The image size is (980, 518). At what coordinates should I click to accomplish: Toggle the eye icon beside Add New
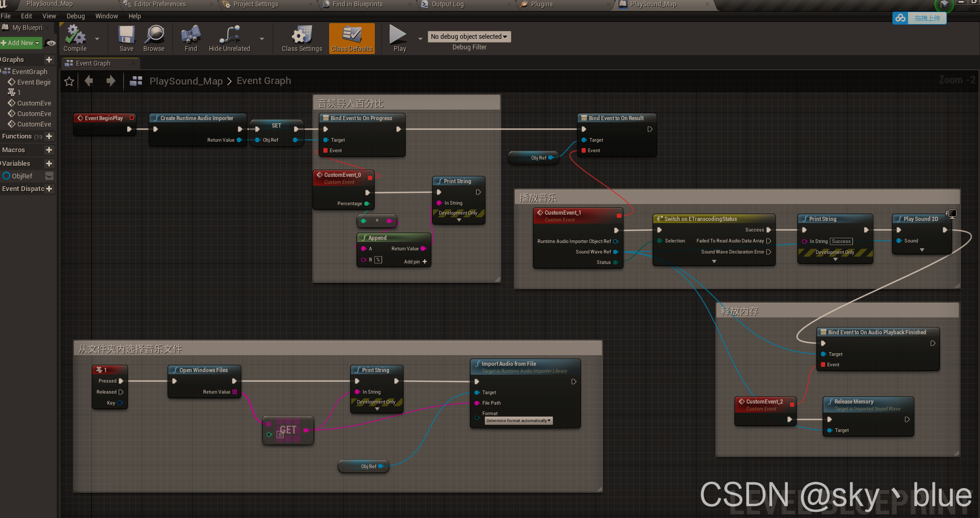[x=50, y=43]
